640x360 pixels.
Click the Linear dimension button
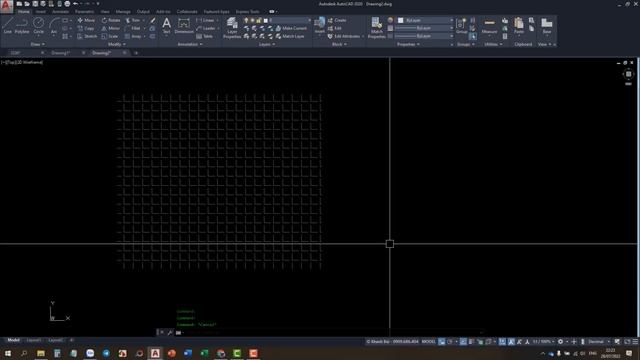coord(206,20)
